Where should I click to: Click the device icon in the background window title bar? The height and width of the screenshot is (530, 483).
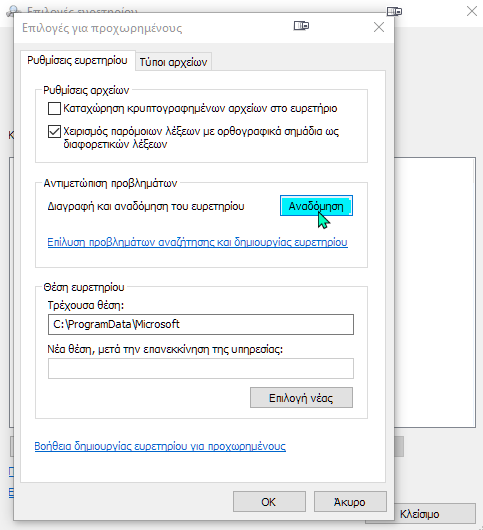pos(394,11)
